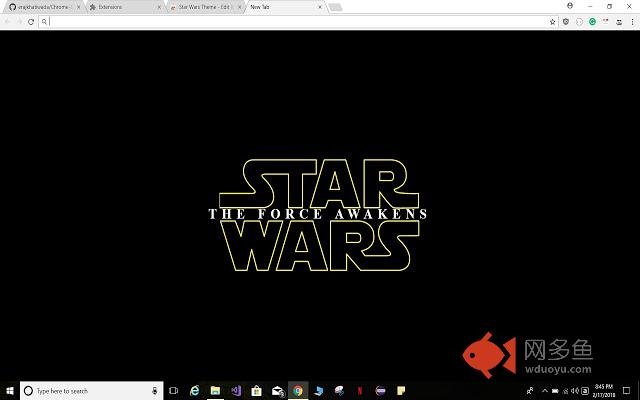Open File Explorer from the taskbar
The width and height of the screenshot is (640, 400).
coord(215,390)
